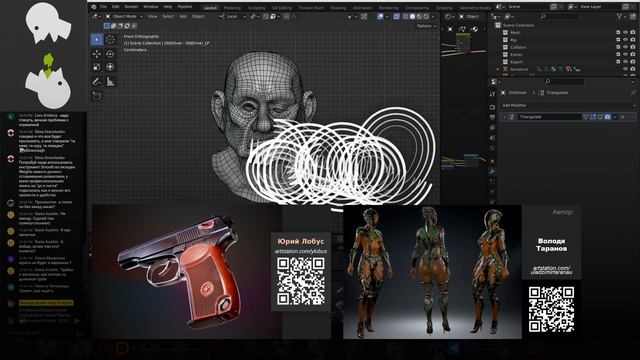Switch viewport shading to Rendered
Screen dimensions: 640x360
pos(426,17)
